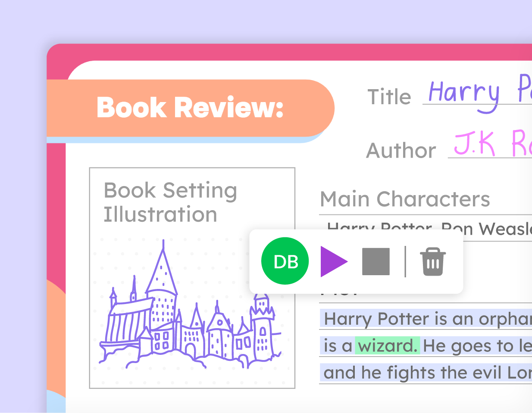Play the audio with the purple triangle
532x413 pixels.
pyautogui.click(x=334, y=261)
